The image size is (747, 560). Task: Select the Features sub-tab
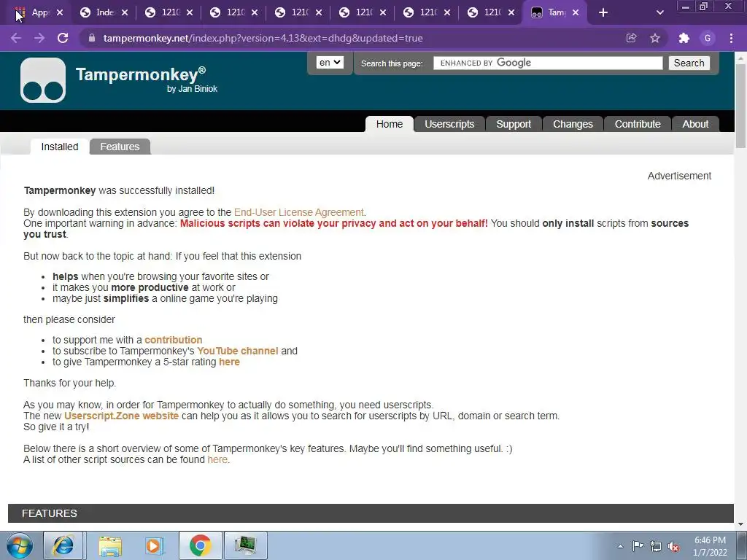(120, 147)
